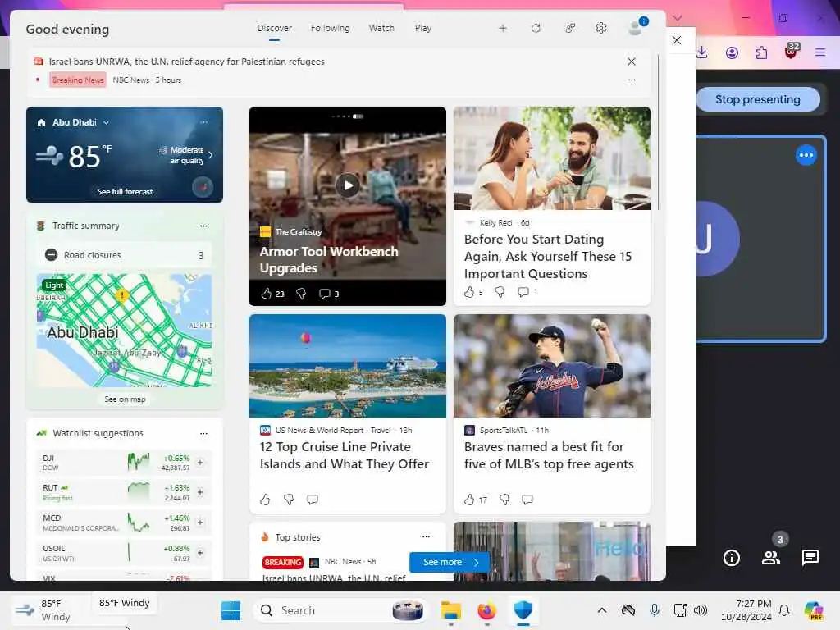The width and height of the screenshot is (840, 630).
Task: Refresh the widgets feed
Action: (x=536, y=28)
